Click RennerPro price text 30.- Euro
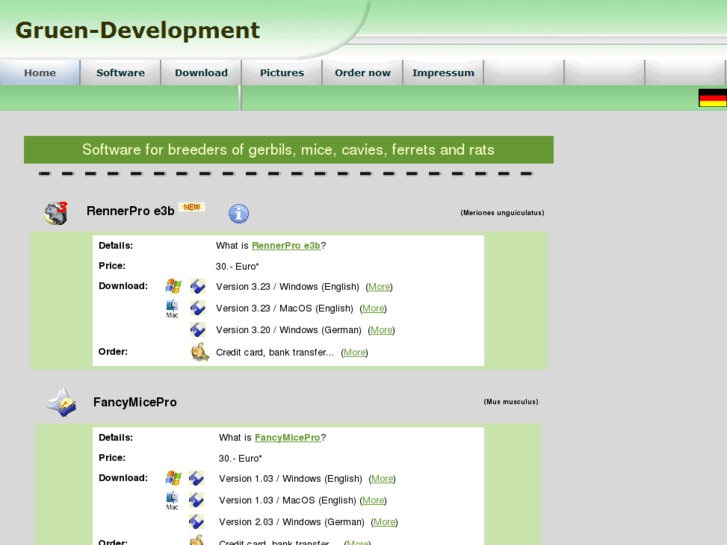The image size is (727, 545). 237,266
